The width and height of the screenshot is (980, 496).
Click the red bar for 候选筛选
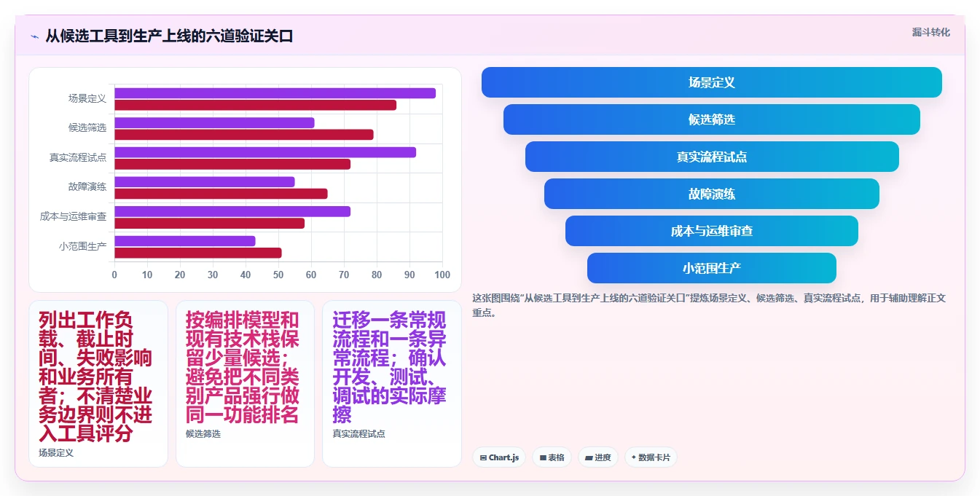(x=244, y=135)
